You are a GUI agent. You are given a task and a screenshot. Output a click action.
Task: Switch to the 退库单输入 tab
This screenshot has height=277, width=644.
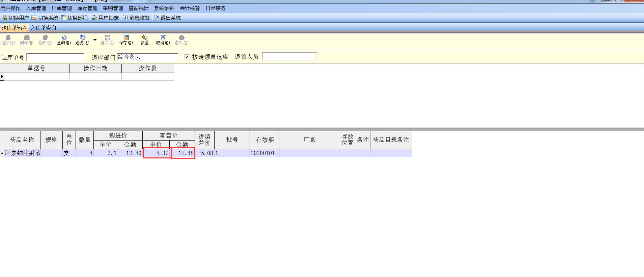15,28
